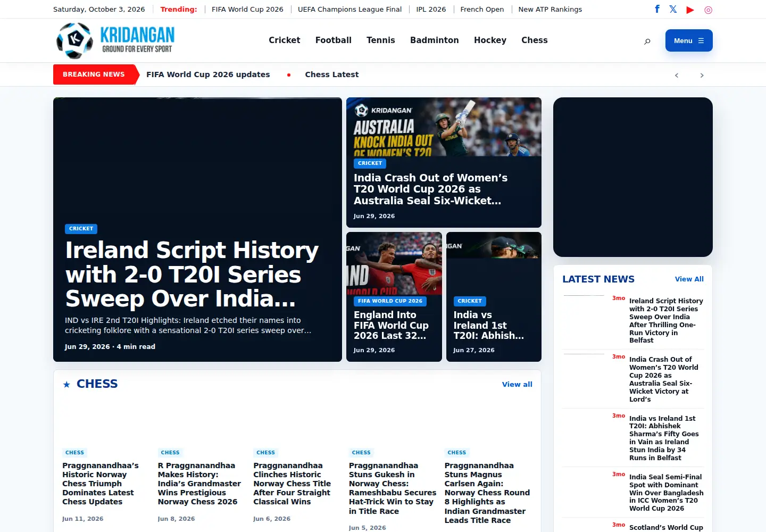Viewport: 766px width, 532px height.
Task: Open Latest News item India Crash Out of Women's T20
Action: 663,379
